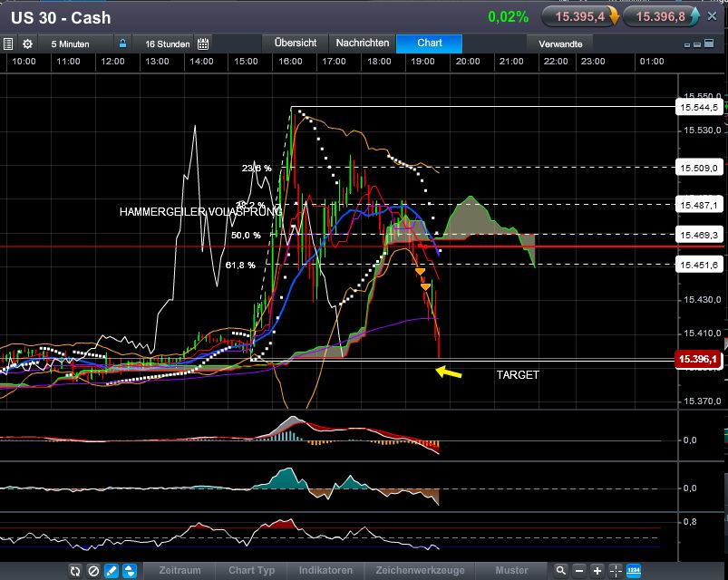Select the 15.487,1 Fibonacci level label
The height and width of the screenshot is (580, 728).
tap(698, 205)
